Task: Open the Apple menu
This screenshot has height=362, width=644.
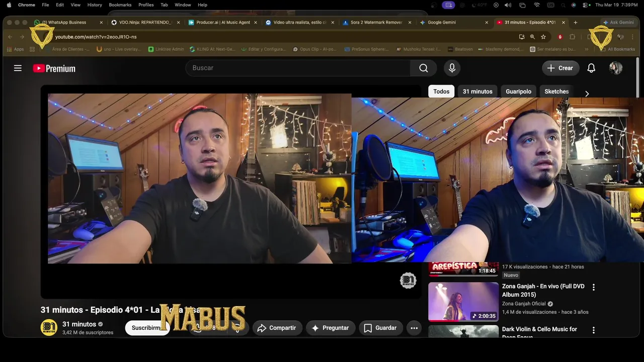Action: [x=9, y=5]
